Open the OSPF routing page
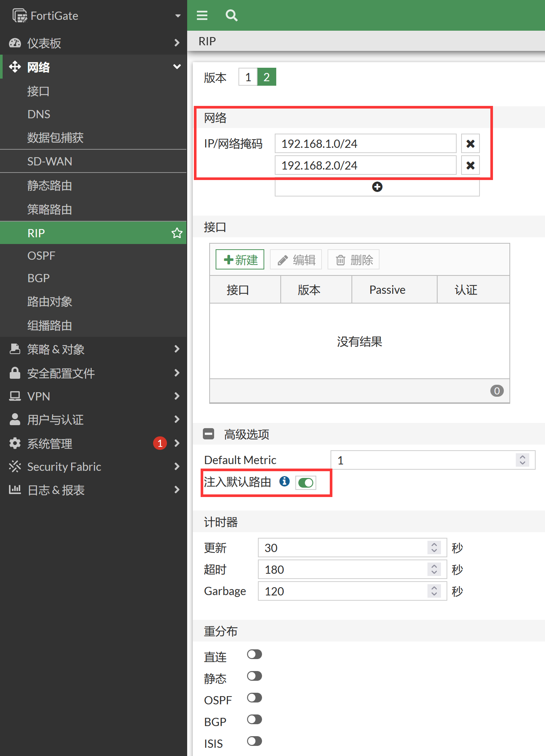Viewport: 545px width, 756px height. pos(41,256)
